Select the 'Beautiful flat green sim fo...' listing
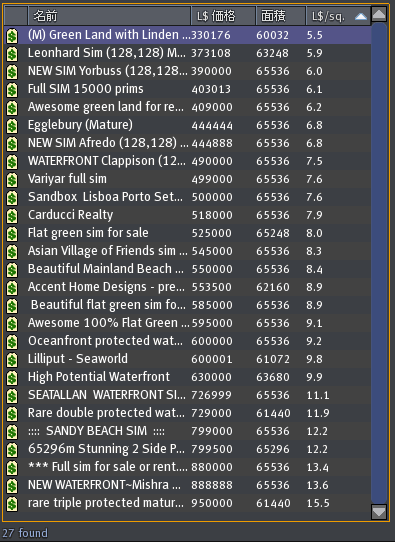395x542 pixels. pos(188,305)
